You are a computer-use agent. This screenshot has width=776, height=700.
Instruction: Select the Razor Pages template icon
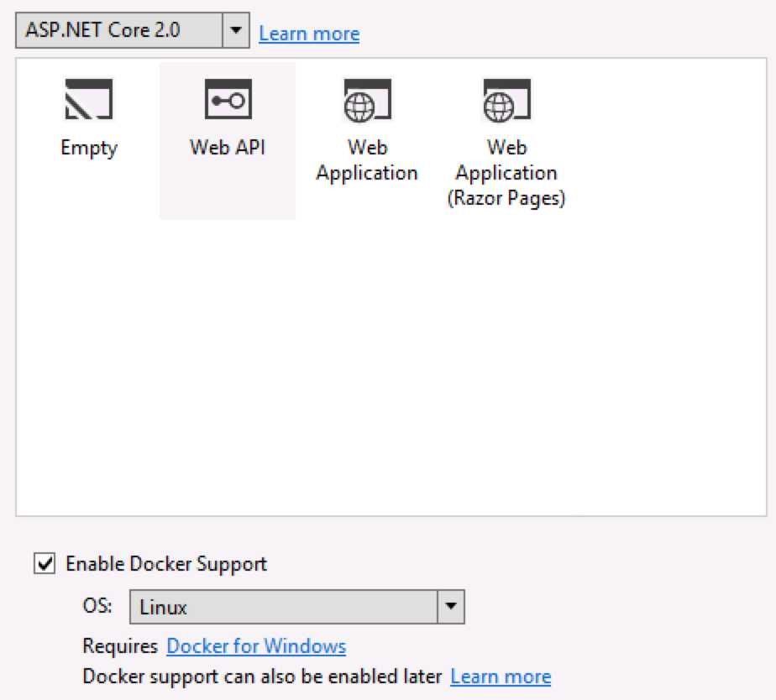[x=506, y=100]
